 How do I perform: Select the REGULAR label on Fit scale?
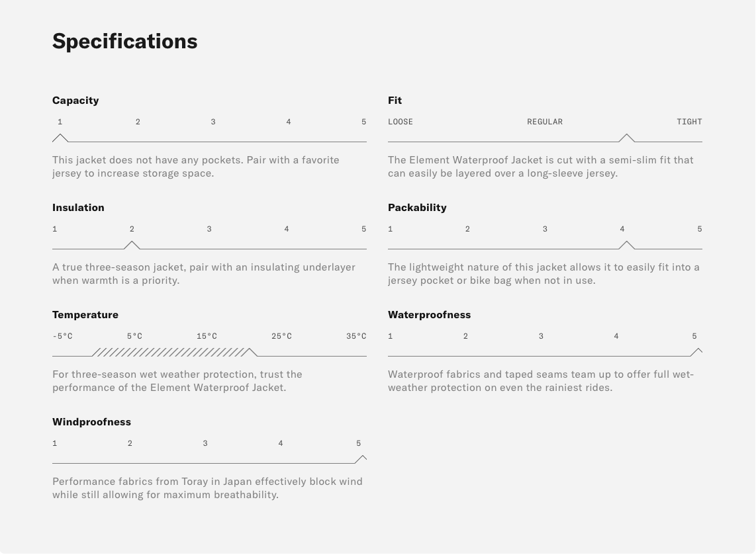tap(545, 122)
